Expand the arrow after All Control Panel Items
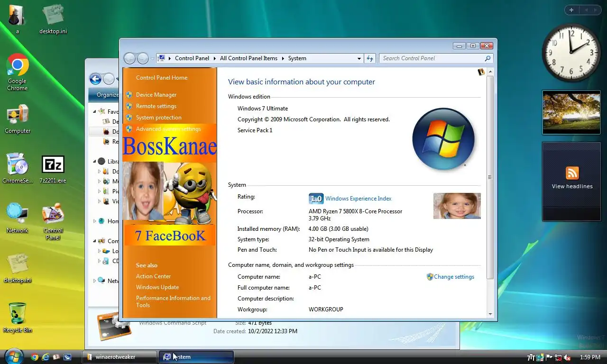 click(x=283, y=58)
